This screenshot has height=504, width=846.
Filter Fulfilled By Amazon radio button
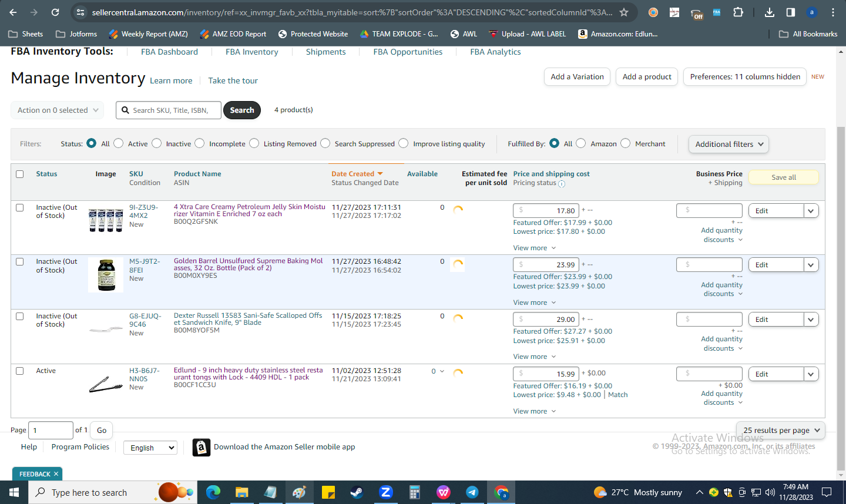(581, 143)
